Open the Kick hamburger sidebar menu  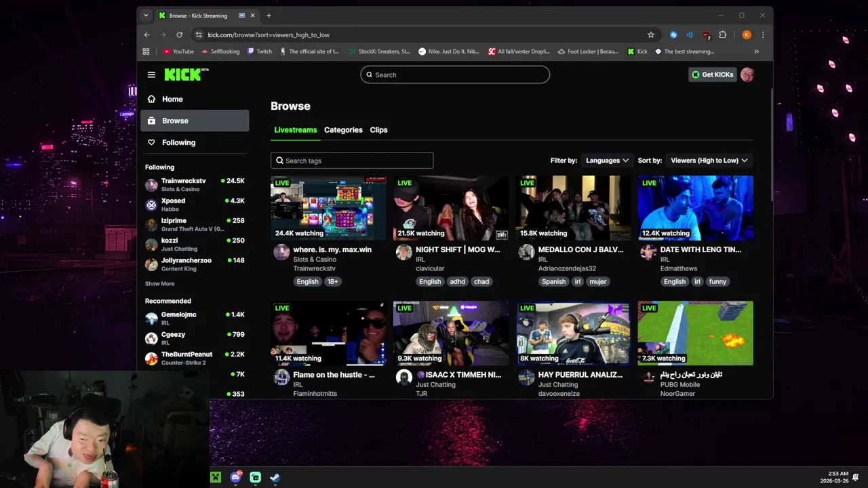(151, 75)
